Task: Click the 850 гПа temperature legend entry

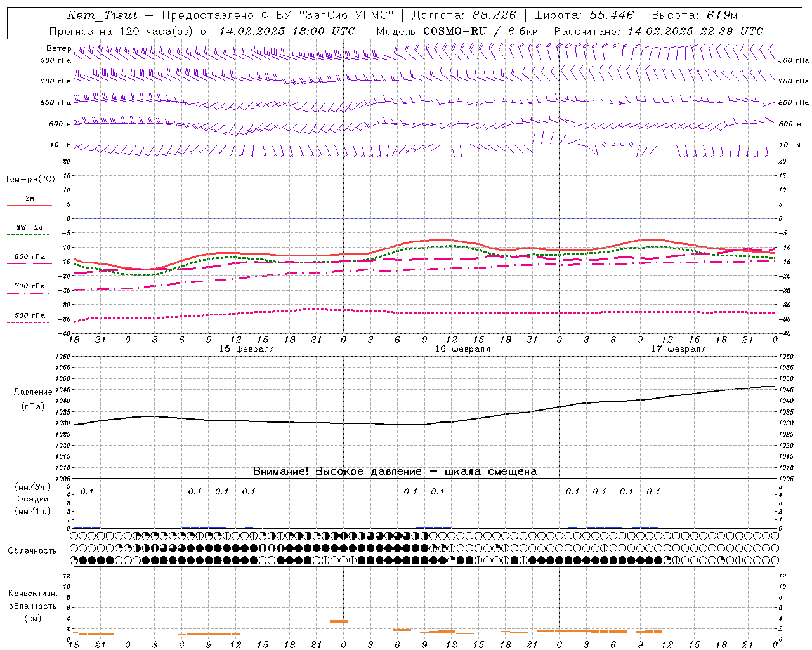Action: point(29,257)
